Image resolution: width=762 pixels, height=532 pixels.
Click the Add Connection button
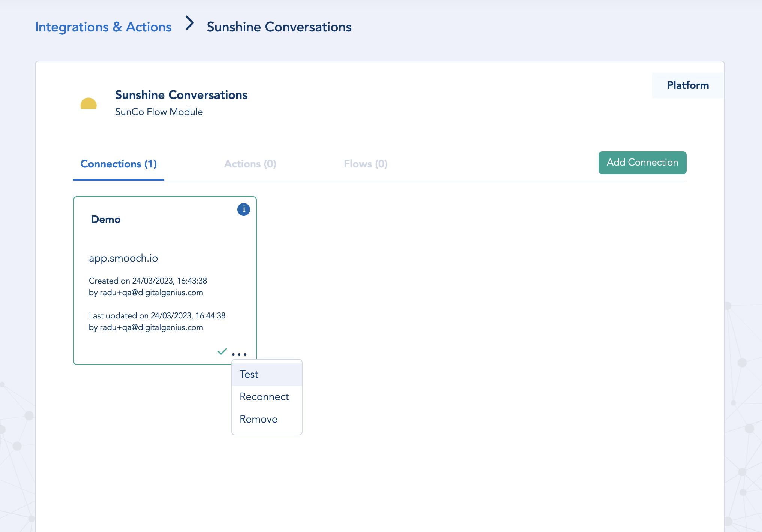[642, 163]
